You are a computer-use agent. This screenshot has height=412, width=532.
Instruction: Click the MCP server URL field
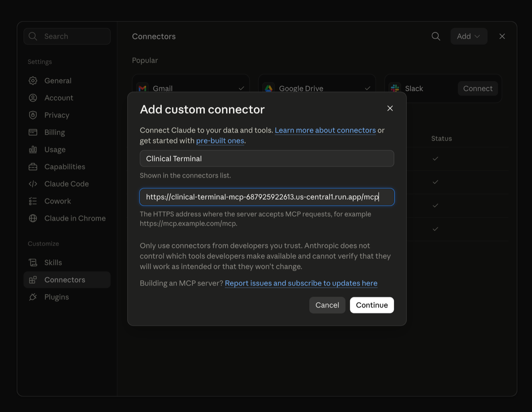267,197
